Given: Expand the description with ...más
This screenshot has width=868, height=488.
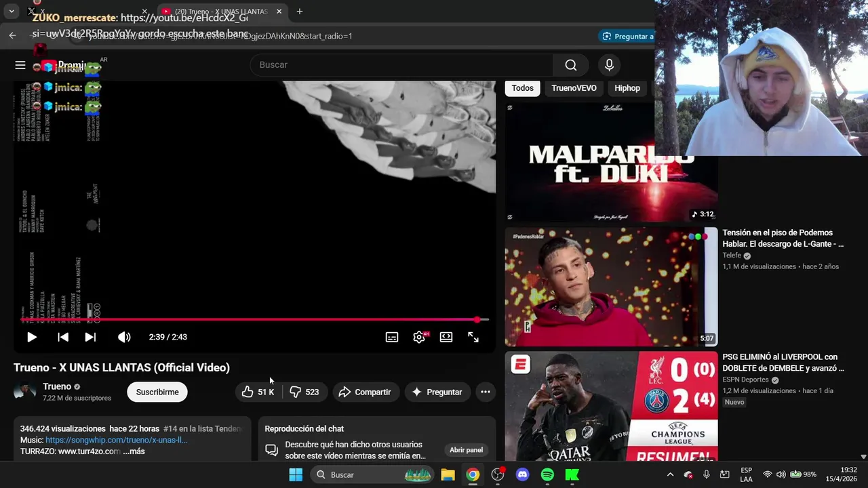Looking at the screenshot, I should pos(134,451).
